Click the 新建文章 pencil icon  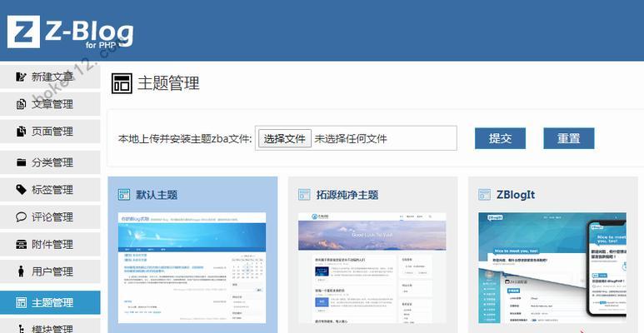click(x=21, y=77)
